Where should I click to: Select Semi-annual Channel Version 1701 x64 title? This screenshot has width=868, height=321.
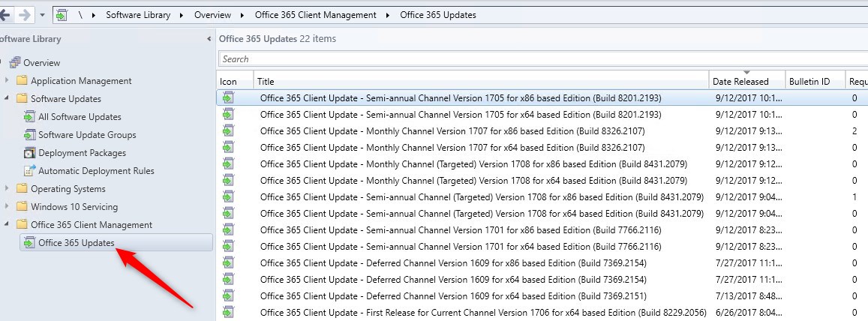coord(461,246)
